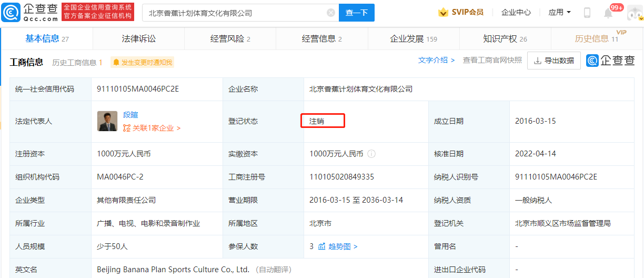Switch to 经营信息 tab
Image resolution: width=644 pixels, height=278 pixels.
point(322,38)
